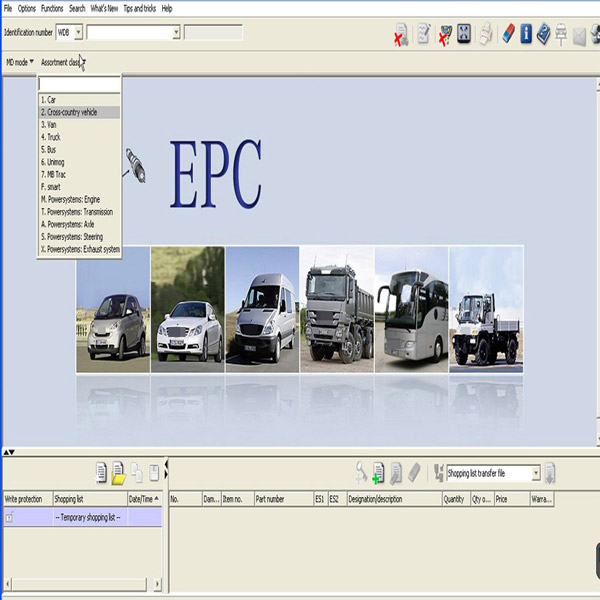Add a part with the green plus icon

[x=378, y=473]
